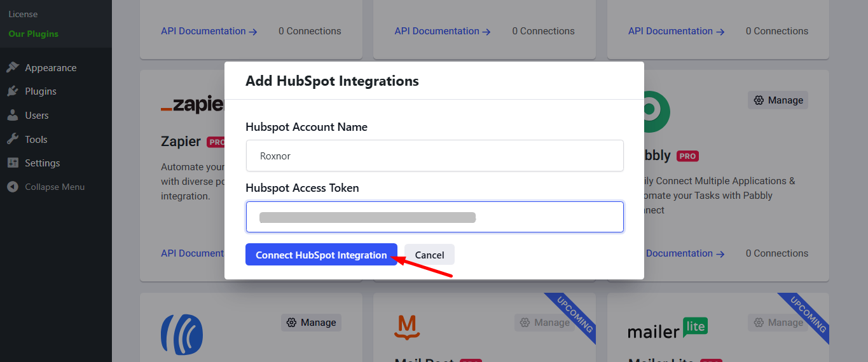Open API Documentation link in top-left card
Image resolution: width=868 pixels, height=362 pixels.
(209, 31)
